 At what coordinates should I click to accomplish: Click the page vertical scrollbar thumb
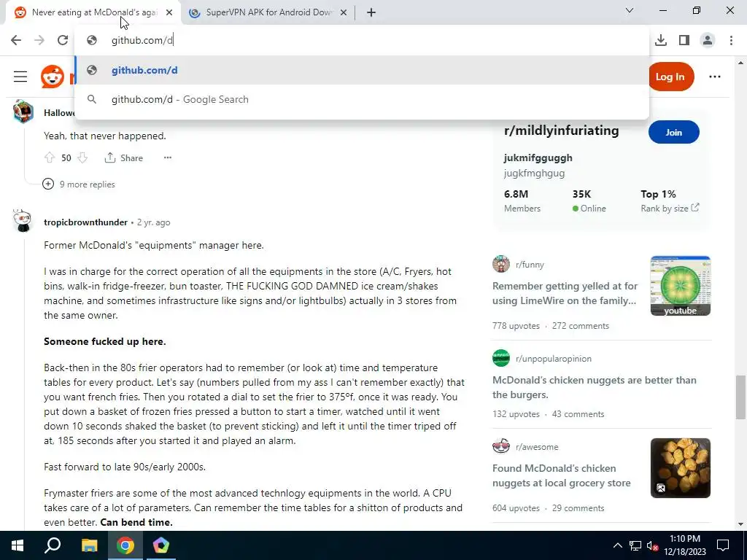pos(740,396)
